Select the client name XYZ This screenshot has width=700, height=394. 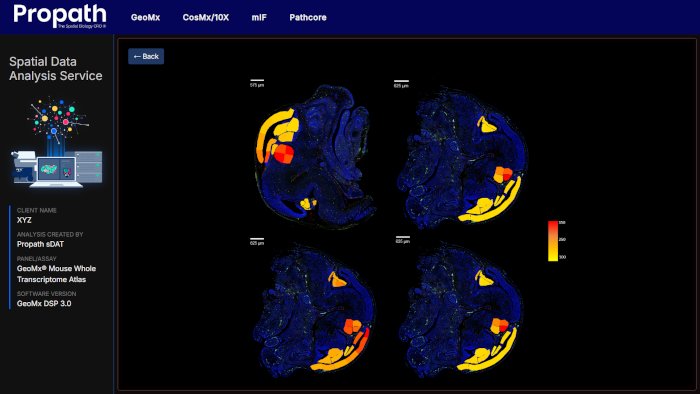(x=24, y=220)
